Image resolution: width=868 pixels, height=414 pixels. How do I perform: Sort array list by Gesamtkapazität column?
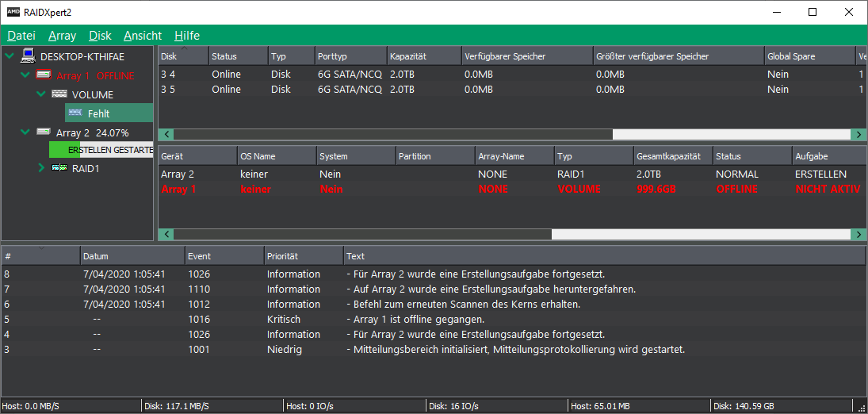coord(672,156)
